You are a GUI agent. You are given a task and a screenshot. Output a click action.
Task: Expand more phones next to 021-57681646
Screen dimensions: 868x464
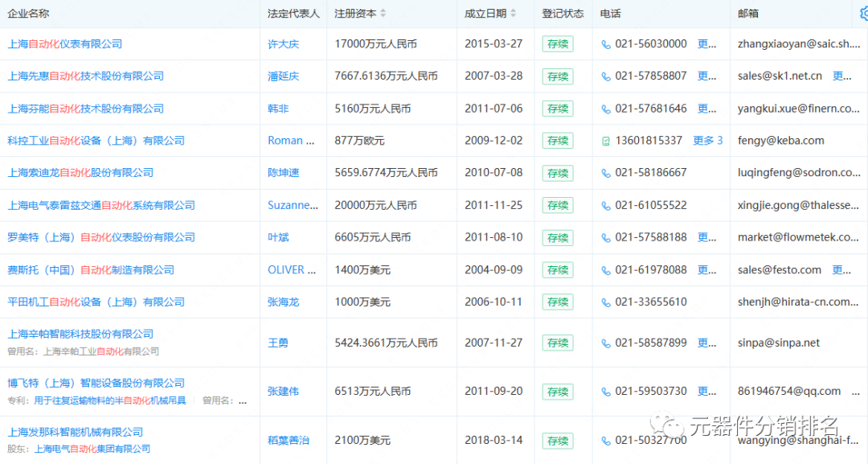pyautogui.click(x=707, y=109)
